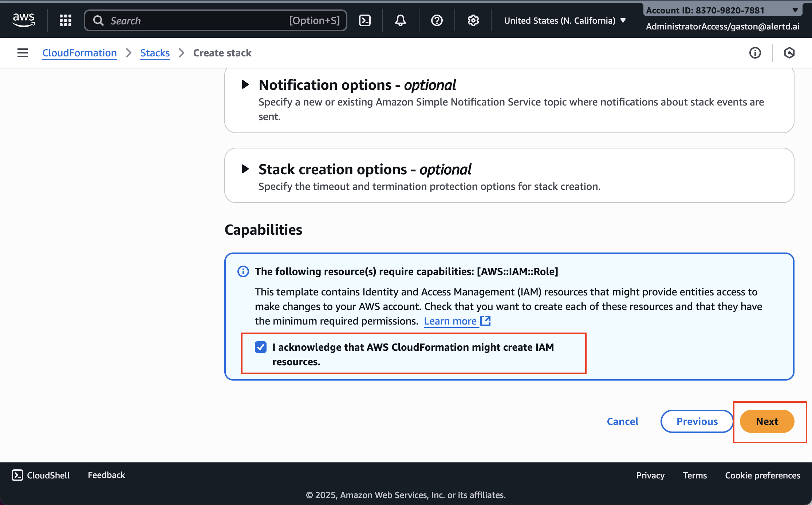Open the settings gear icon
Screen dimensions: 812x505
(473, 20)
